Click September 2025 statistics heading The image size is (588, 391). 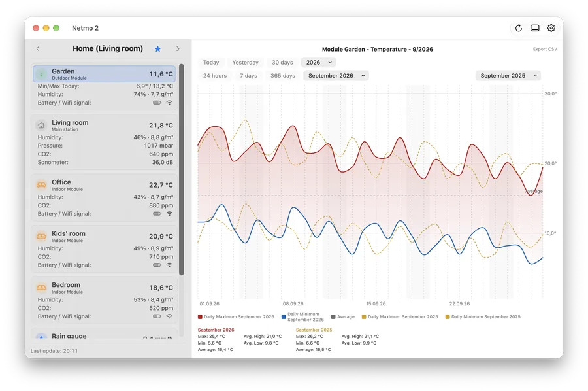point(314,330)
